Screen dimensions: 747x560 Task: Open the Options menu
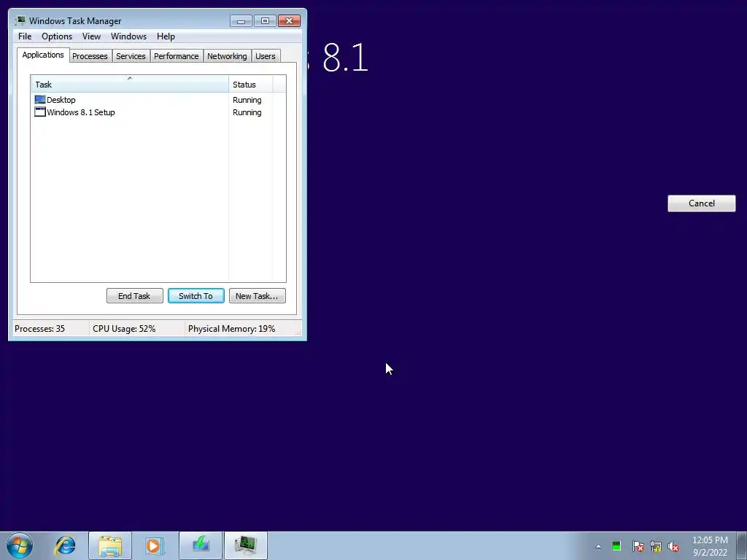click(x=57, y=36)
